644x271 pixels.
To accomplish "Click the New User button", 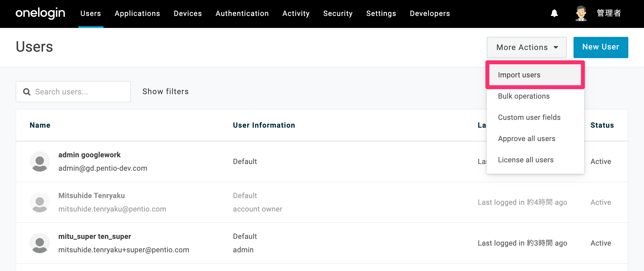I will (x=601, y=47).
